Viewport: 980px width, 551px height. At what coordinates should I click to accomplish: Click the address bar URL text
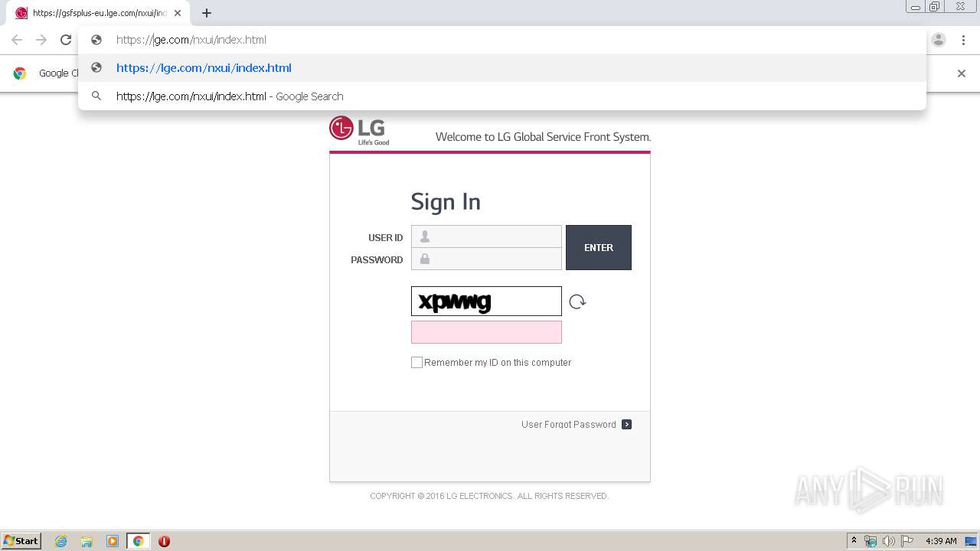[x=191, y=40]
